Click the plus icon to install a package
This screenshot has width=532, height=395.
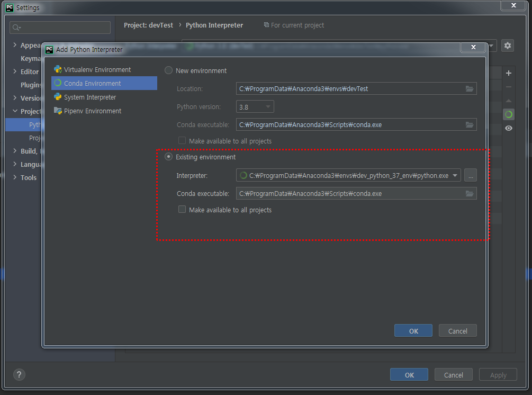[x=509, y=73]
